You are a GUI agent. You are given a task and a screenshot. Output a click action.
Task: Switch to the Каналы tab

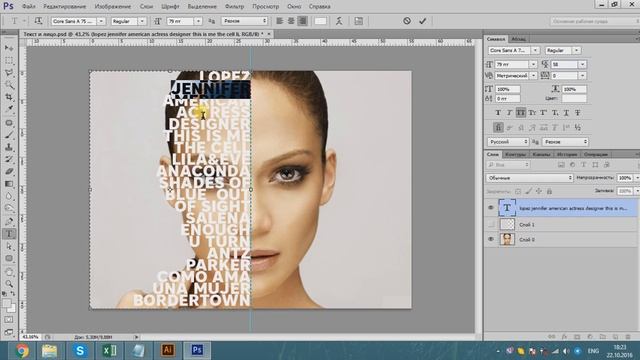541,154
